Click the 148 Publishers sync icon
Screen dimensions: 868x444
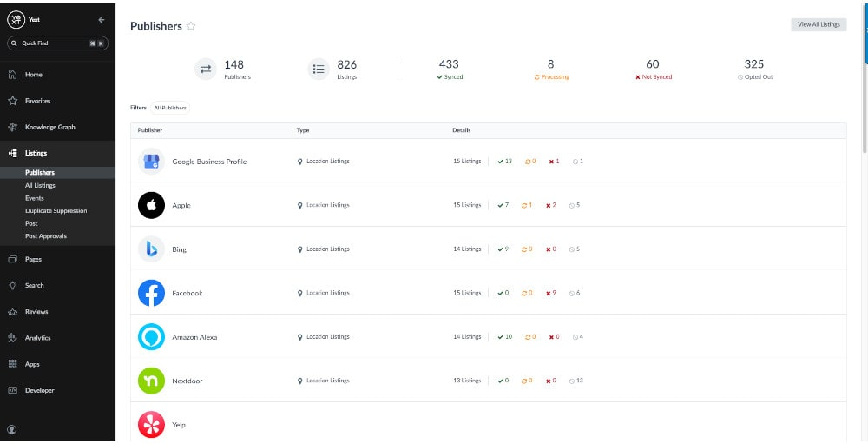point(206,70)
